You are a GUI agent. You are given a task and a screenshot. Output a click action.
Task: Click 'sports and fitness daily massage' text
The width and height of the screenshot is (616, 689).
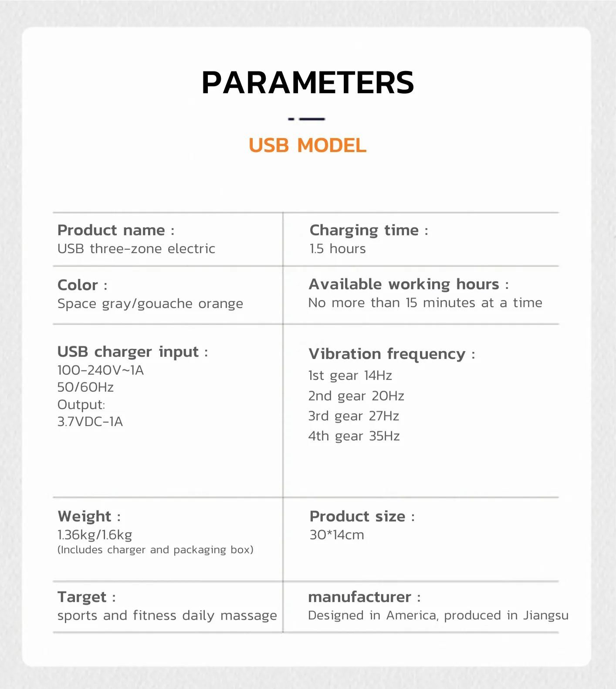(167, 615)
